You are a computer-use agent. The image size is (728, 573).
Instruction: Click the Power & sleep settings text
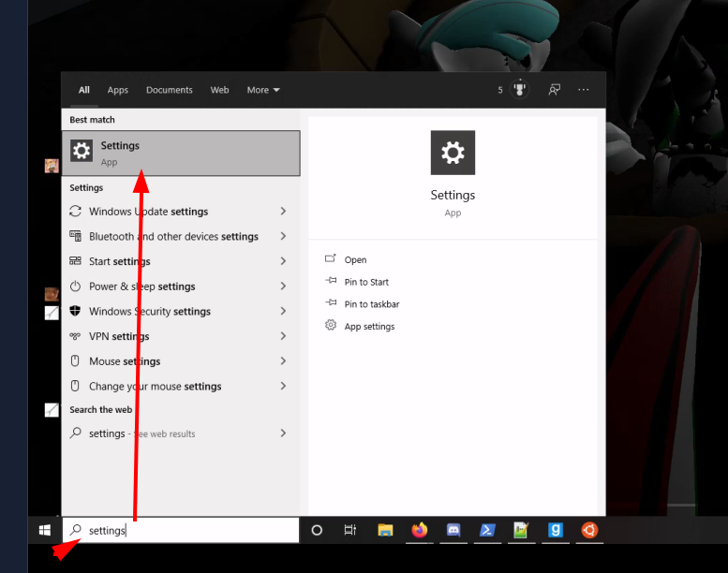(142, 286)
